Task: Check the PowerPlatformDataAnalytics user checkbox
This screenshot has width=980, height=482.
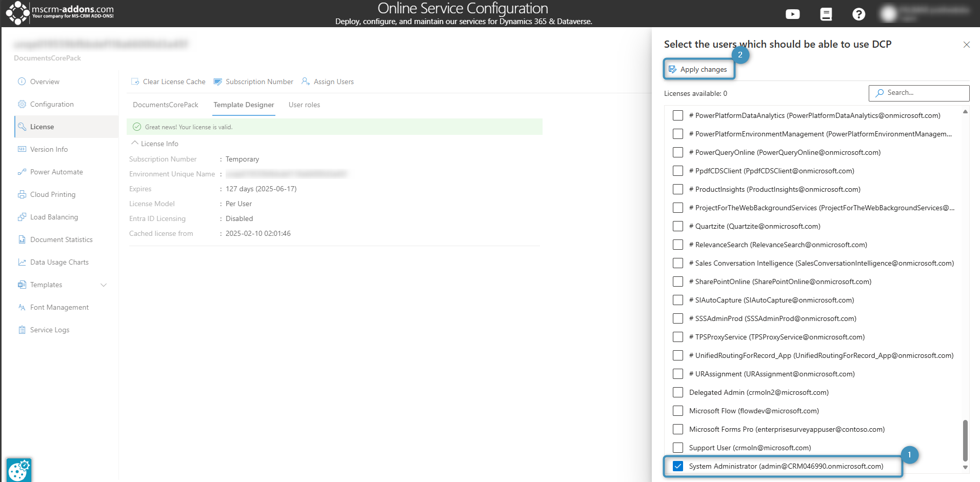Action: pos(677,115)
